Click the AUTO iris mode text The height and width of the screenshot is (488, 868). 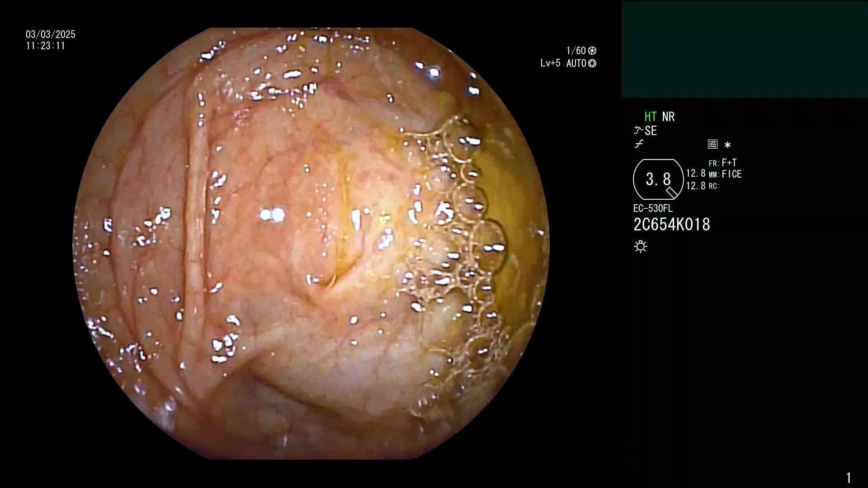pos(576,63)
